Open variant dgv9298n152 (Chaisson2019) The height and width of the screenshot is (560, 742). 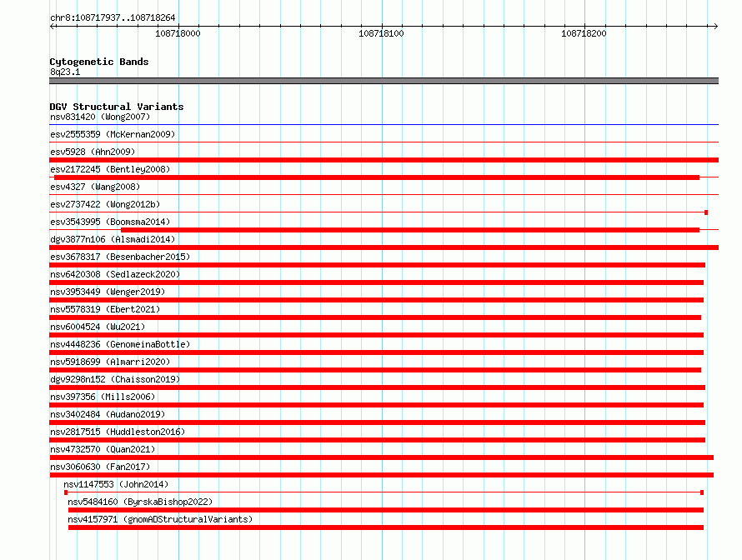(x=115, y=379)
